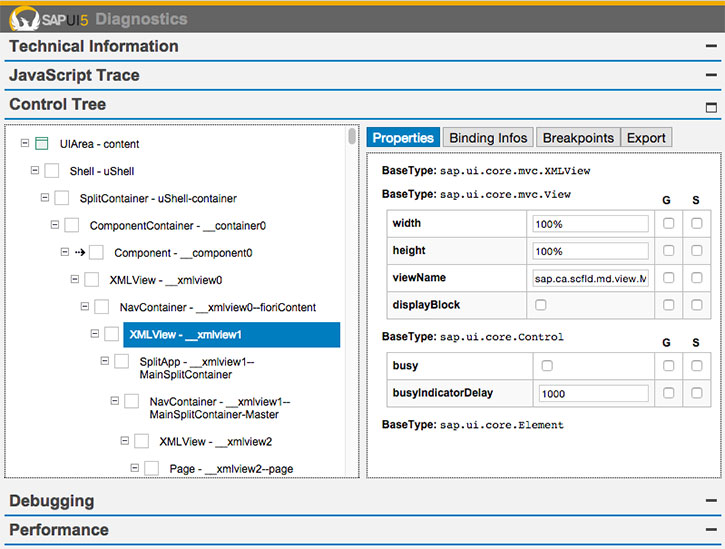Image resolution: width=725 pixels, height=549 pixels.
Task: Collapse the Shell - uShell node
Action: pyautogui.click(x=35, y=170)
